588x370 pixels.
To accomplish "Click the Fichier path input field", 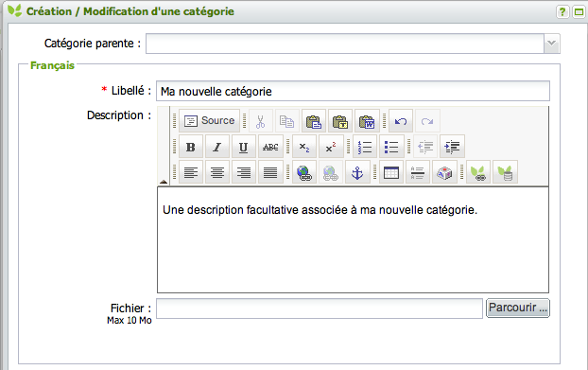I will 320,308.
